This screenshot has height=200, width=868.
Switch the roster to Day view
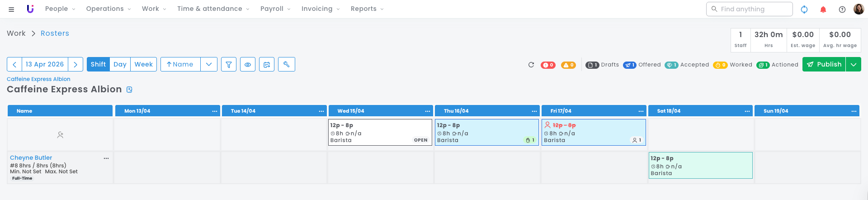tap(120, 64)
